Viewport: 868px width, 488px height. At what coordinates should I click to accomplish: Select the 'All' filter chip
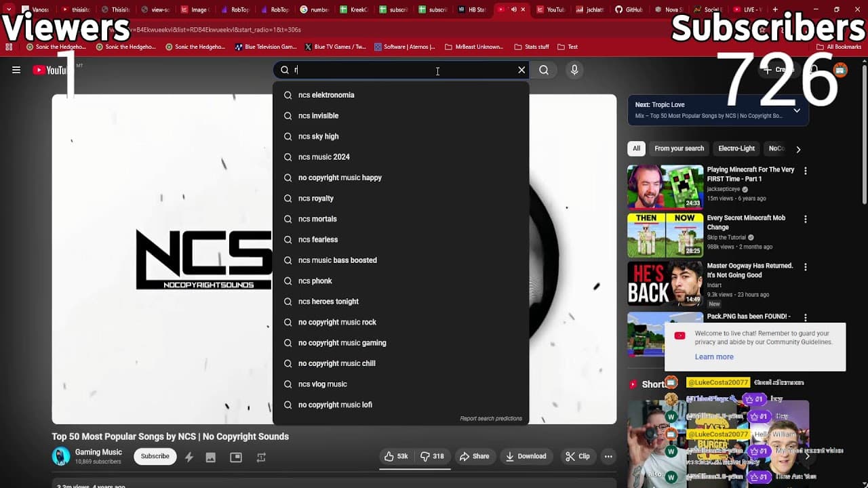(636, 148)
